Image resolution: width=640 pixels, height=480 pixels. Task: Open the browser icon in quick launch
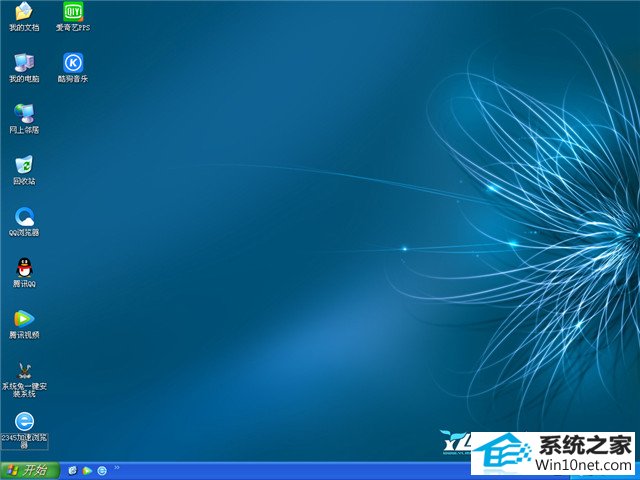(72, 471)
